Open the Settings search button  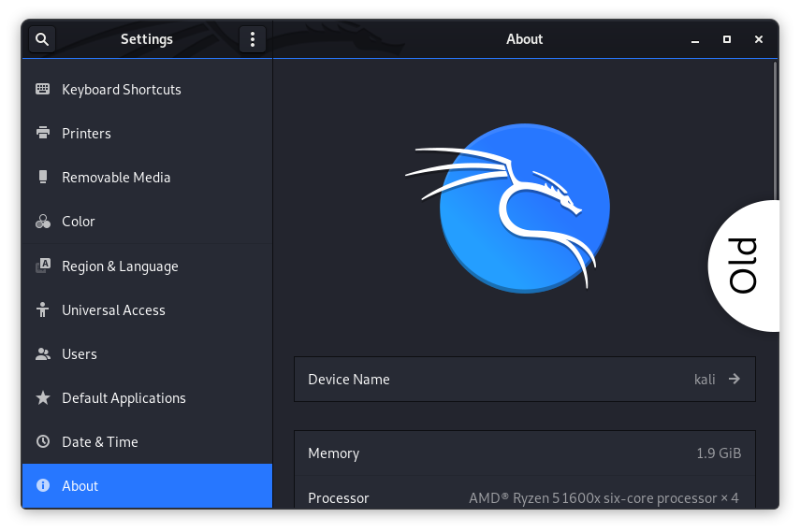point(42,39)
